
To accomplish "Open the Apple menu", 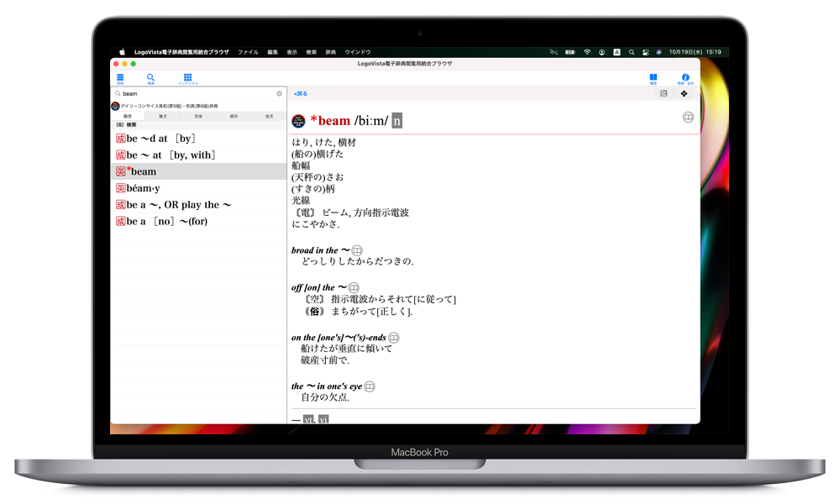I will tap(122, 52).
